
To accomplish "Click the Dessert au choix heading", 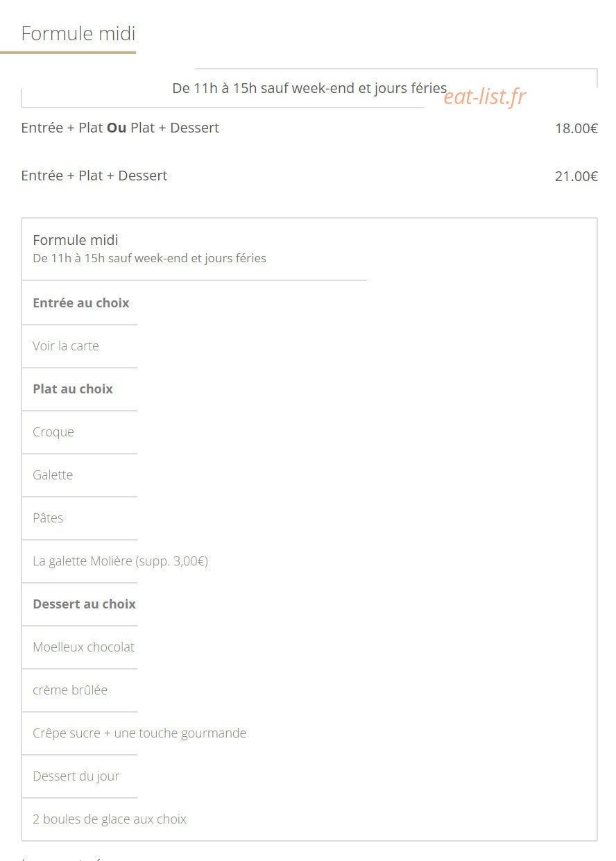I will 85,604.
